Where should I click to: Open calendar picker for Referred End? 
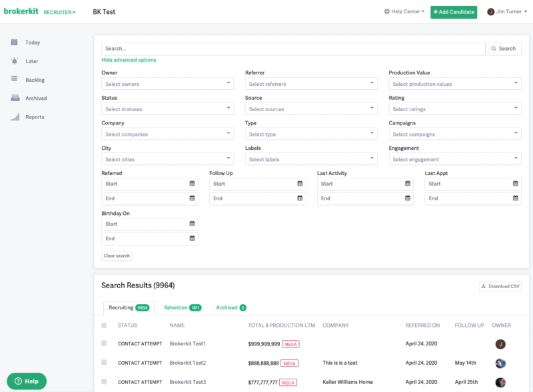click(x=192, y=198)
